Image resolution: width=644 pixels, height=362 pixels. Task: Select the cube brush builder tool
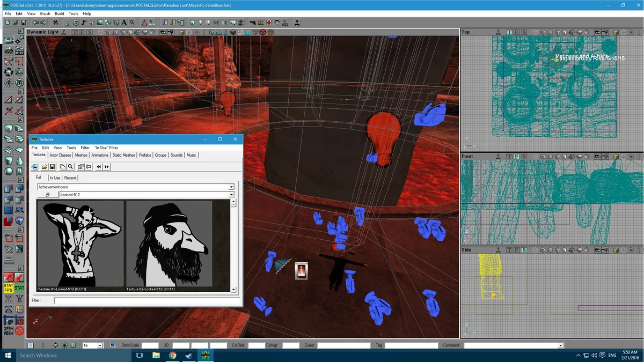coord(9,128)
